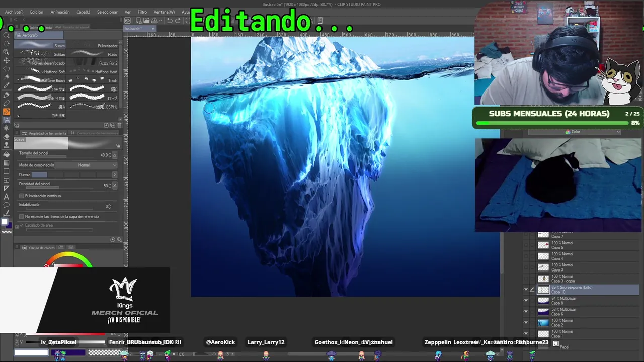Select the Gotitas sub tool

pos(40,54)
